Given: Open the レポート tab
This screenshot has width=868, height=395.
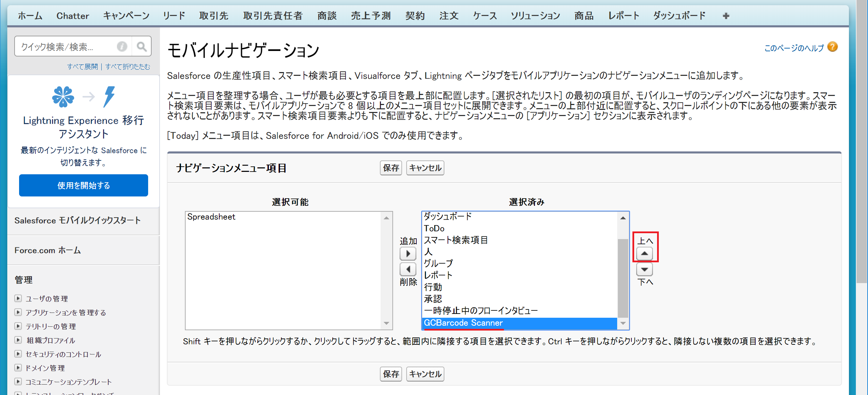Looking at the screenshot, I should (x=624, y=16).
